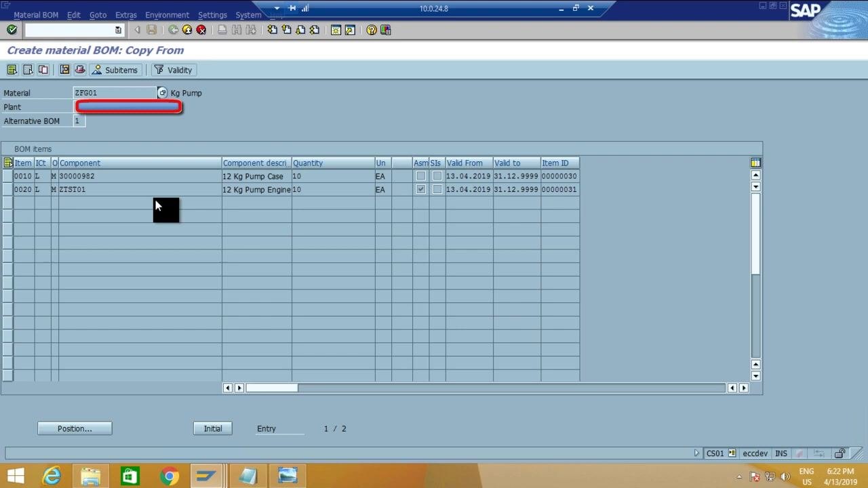Toggle SIs checkbox for item 0010
This screenshot has height=488, width=868.
tap(437, 176)
